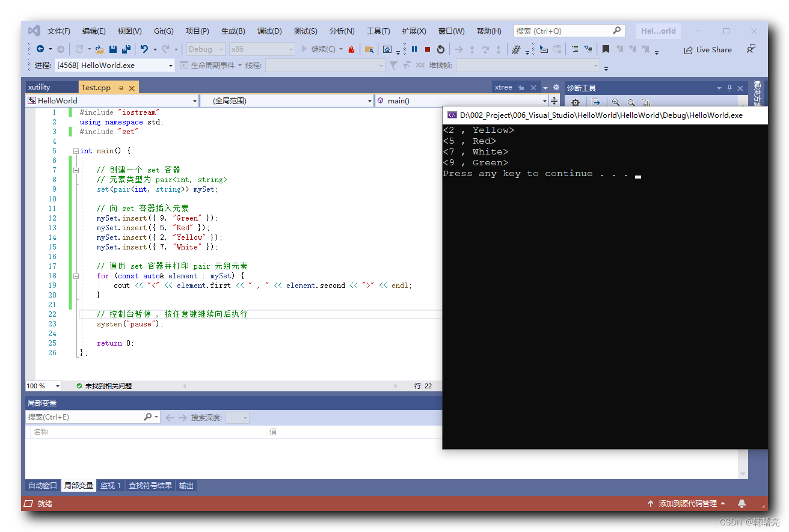Click the Continue (继续) debug icon
789x532 pixels.
pyautogui.click(x=304, y=49)
